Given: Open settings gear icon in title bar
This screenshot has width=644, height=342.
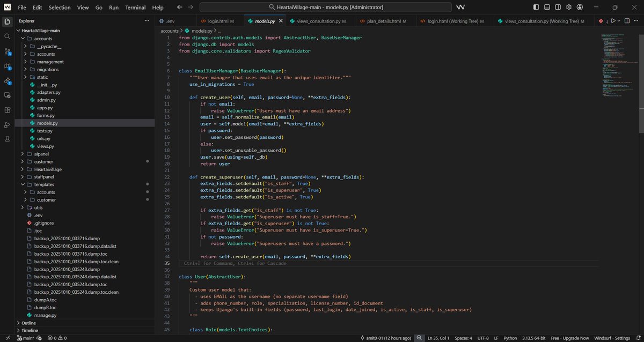Looking at the screenshot, I should pos(568,8).
